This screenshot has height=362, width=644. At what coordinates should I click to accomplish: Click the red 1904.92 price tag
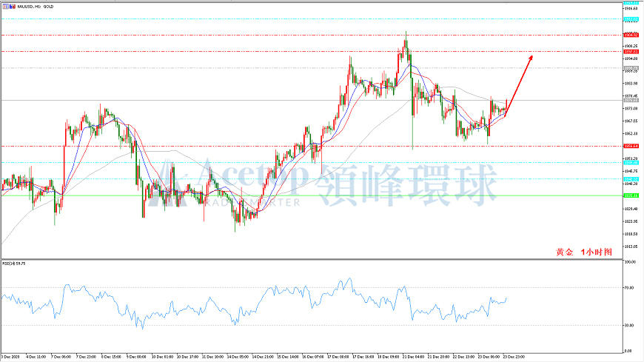[631, 35]
